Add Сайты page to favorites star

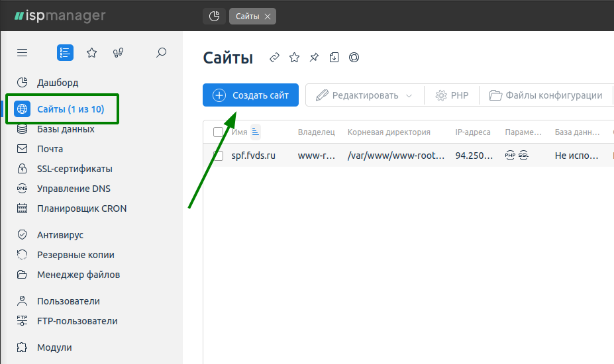[x=295, y=58]
